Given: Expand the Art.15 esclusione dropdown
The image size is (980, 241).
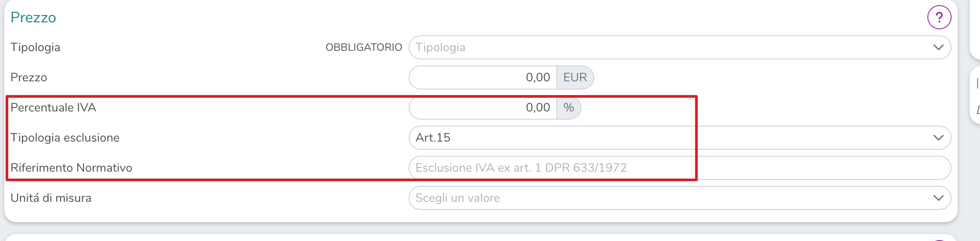Looking at the screenshot, I should (x=680, y=138).
